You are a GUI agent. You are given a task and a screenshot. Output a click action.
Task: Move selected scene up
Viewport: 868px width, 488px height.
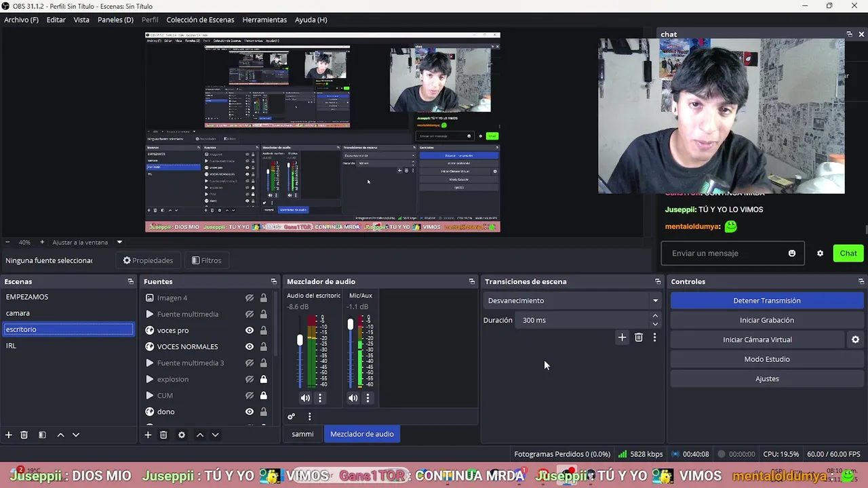coord(60,434)
